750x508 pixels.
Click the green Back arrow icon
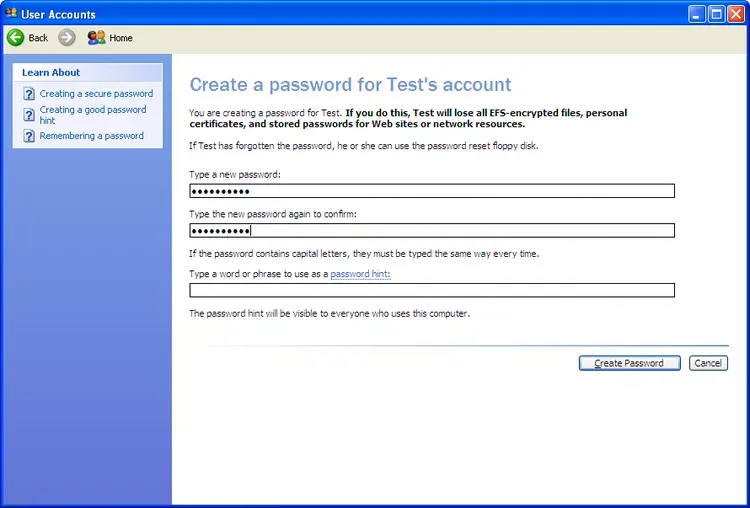pos(15,38)
